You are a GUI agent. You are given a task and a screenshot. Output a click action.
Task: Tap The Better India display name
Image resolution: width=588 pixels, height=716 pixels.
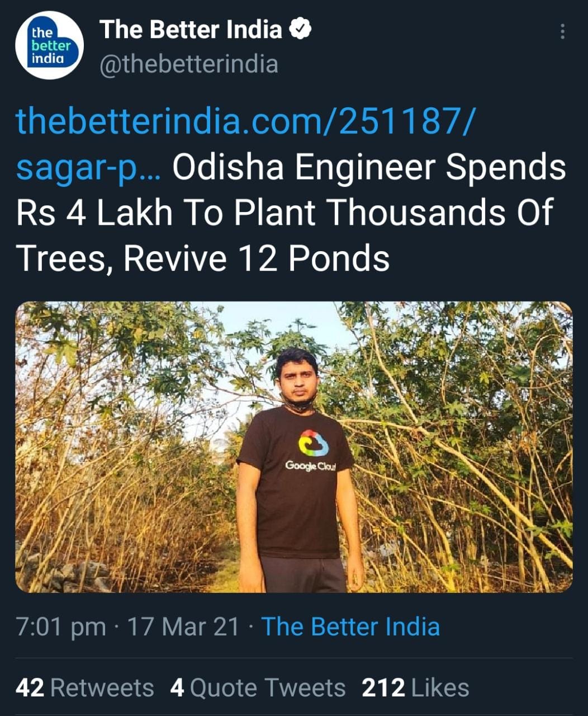pyautogui.click(x=191, y=30)
